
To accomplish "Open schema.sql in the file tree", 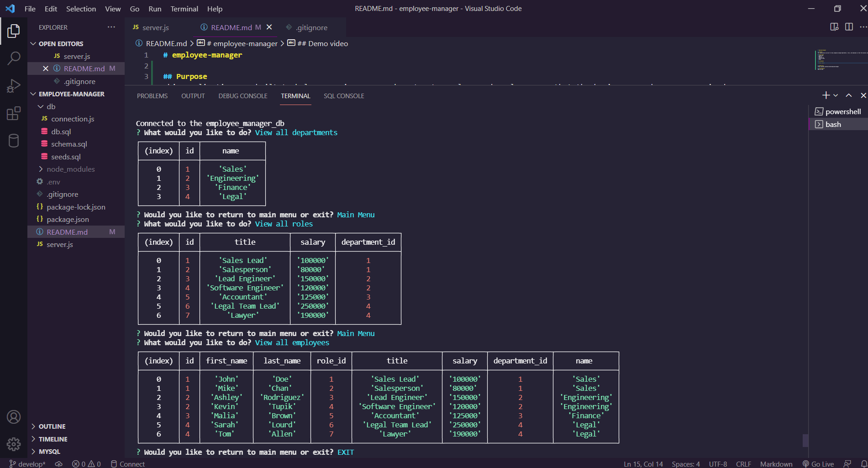I will (69, 144).
